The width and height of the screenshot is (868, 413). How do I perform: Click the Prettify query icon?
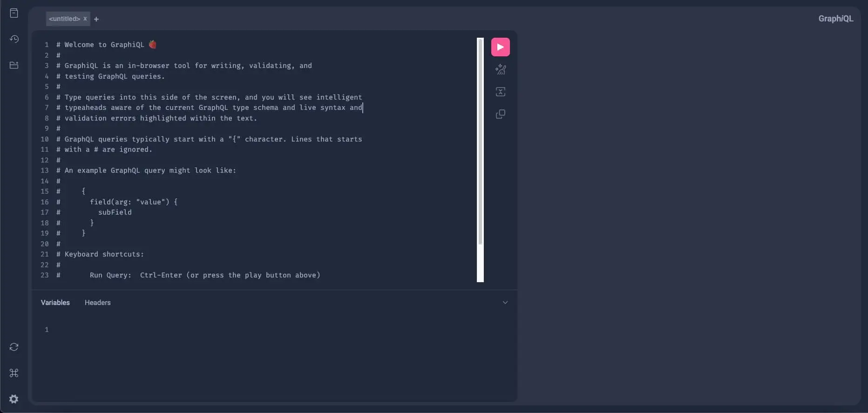point(500,69)
